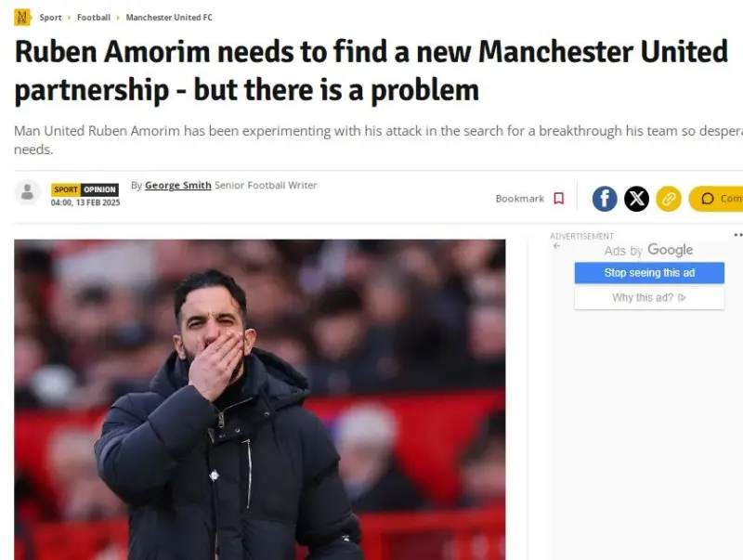The image size is (743, 560).
Task: Click the Why this ad play icon
Action: coord(682,297)
